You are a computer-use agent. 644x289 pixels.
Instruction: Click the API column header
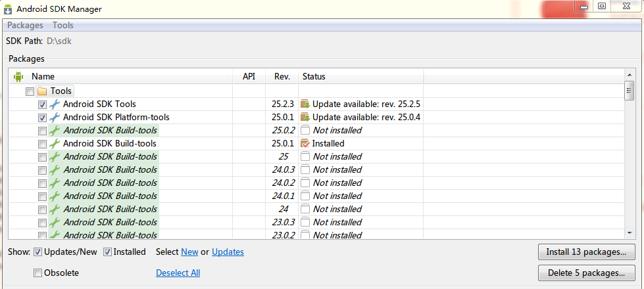pos(249,77)
